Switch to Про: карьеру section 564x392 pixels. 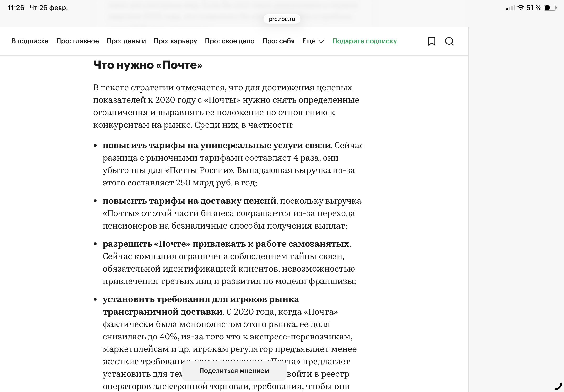175,41
